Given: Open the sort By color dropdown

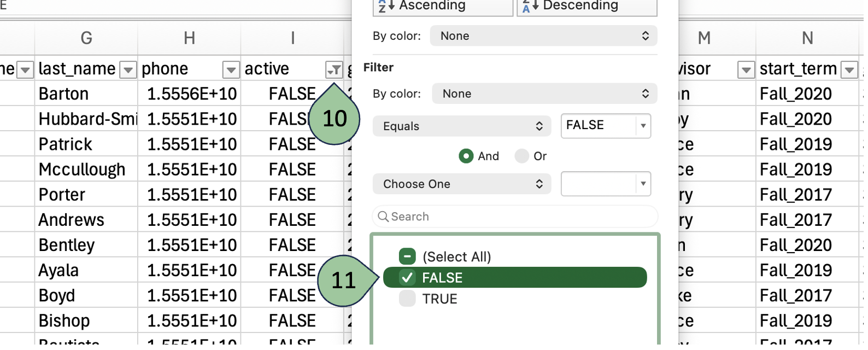Looking at the screenshot, I should pyautogui.click(x=543, y=36).
